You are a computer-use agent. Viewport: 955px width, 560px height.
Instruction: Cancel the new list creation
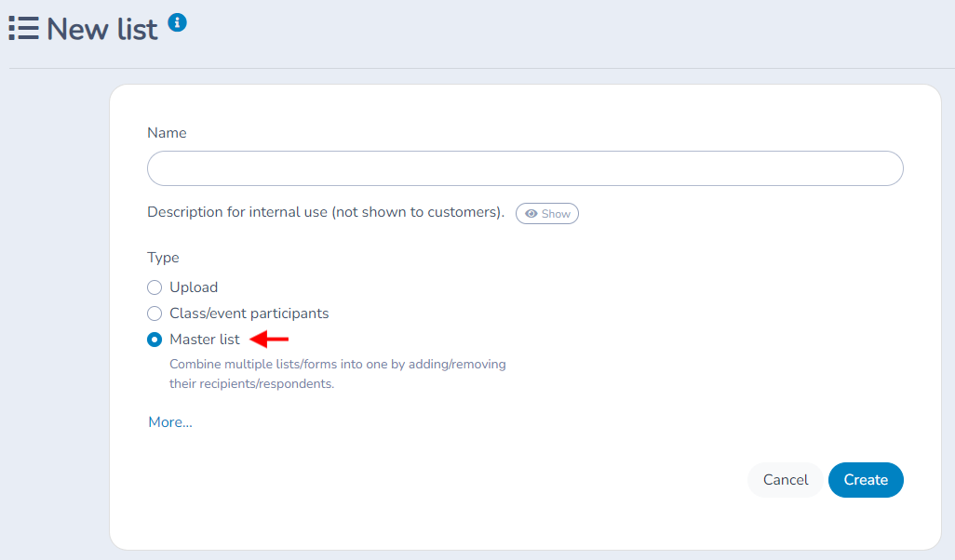click(x=786, y=480)
